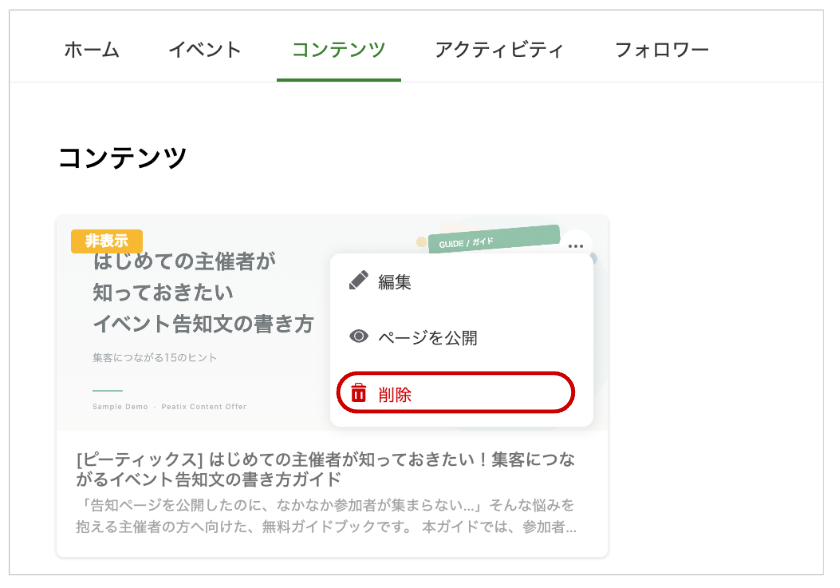Viewport: 840px width, 588px height.
Task: Click the コンテンツ page heading
Action: pyautogui.click(x=122, y=158)
